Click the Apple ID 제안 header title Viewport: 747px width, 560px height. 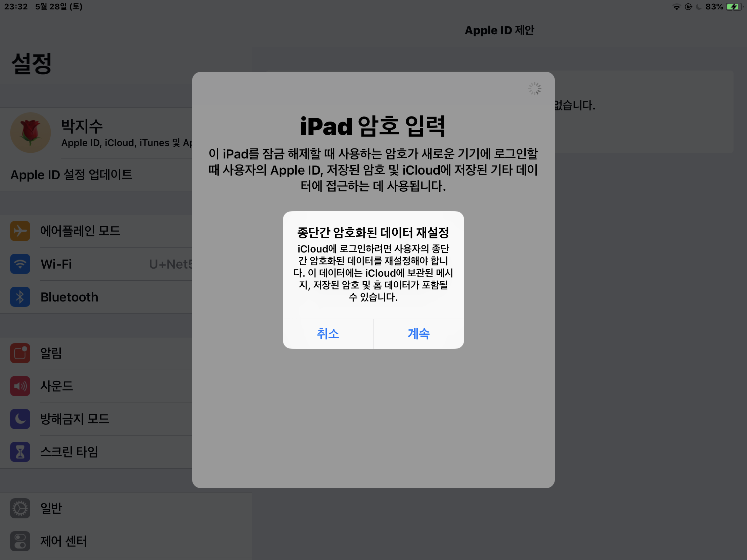pos(499,30)
